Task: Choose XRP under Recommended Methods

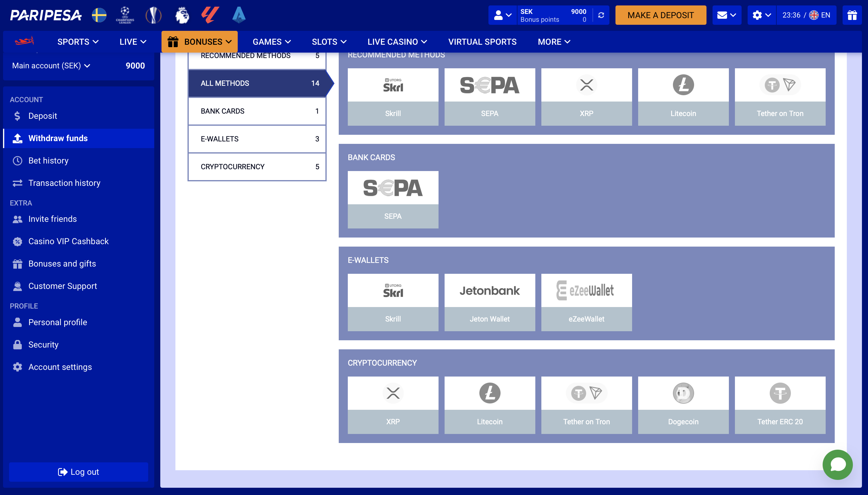Action: (587, 97)
